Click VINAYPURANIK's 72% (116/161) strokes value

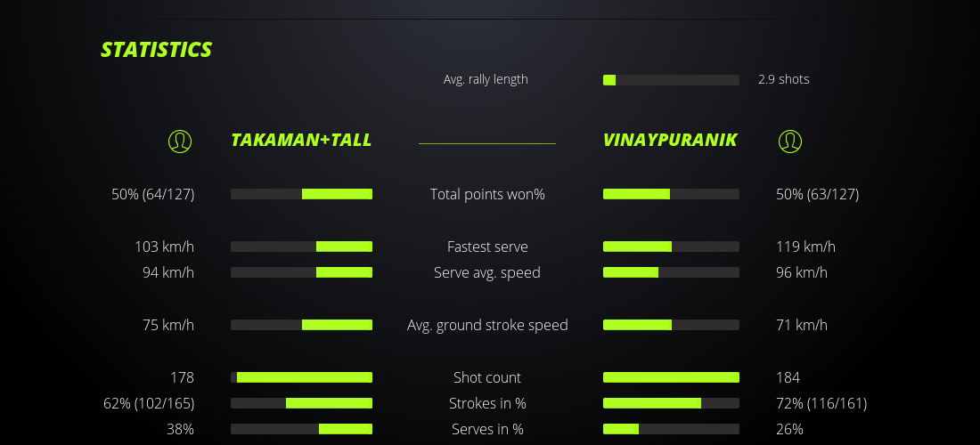pyautogui.click(x=821, y=403)
